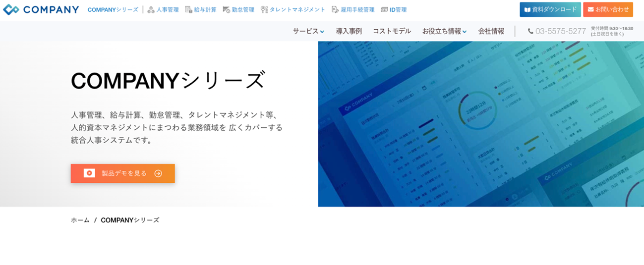Click the COMPANYシリーズ breadcrumb text
Viewport: 644px width, 265px height.
(130, 220)
